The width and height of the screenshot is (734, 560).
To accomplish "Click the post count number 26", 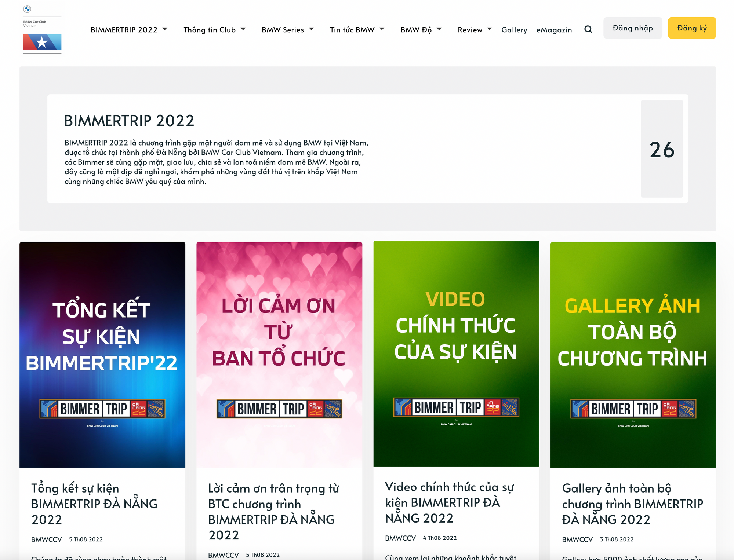I will click(662, 150).
